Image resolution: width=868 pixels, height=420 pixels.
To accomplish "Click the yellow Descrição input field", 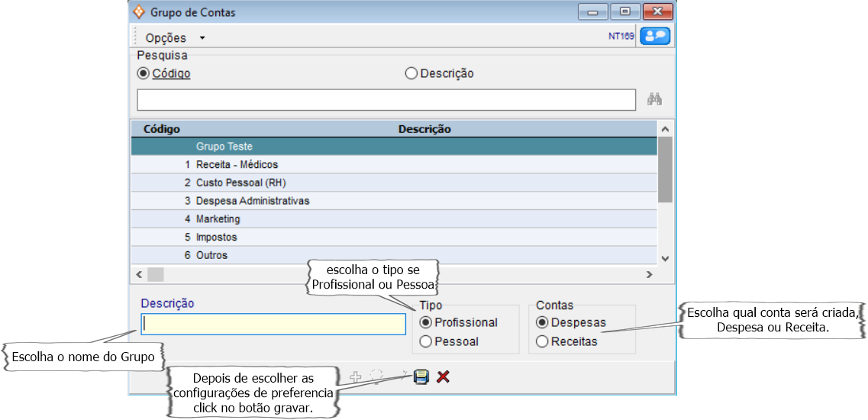I will 274,324.
